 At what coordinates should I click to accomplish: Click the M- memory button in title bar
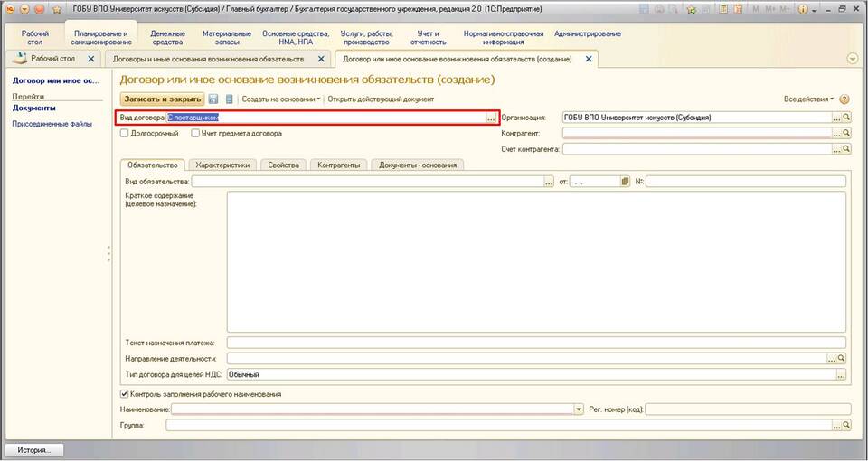(784, 9)
